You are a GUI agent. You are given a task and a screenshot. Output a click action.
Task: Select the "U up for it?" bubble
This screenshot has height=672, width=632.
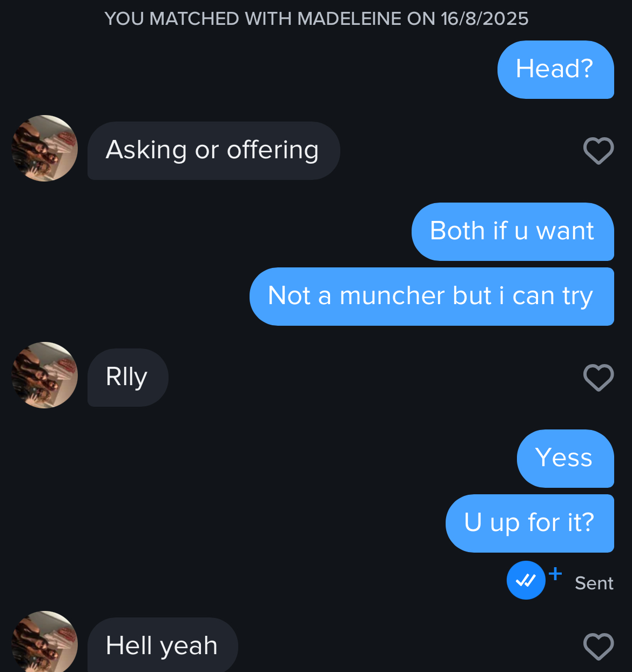click(x=529, y=523)
